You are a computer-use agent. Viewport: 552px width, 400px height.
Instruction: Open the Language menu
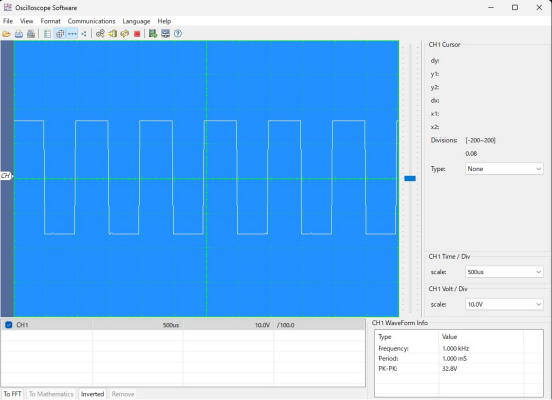click(136, 21)
